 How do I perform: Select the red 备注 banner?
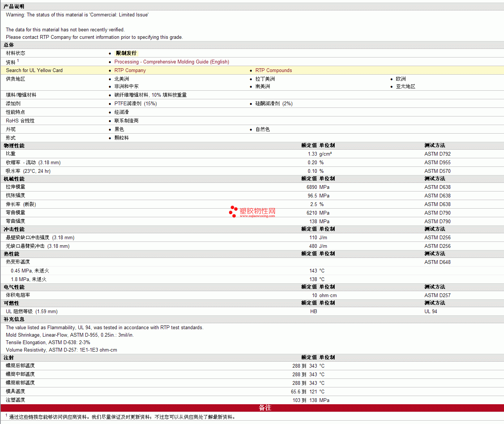point(264,408)
